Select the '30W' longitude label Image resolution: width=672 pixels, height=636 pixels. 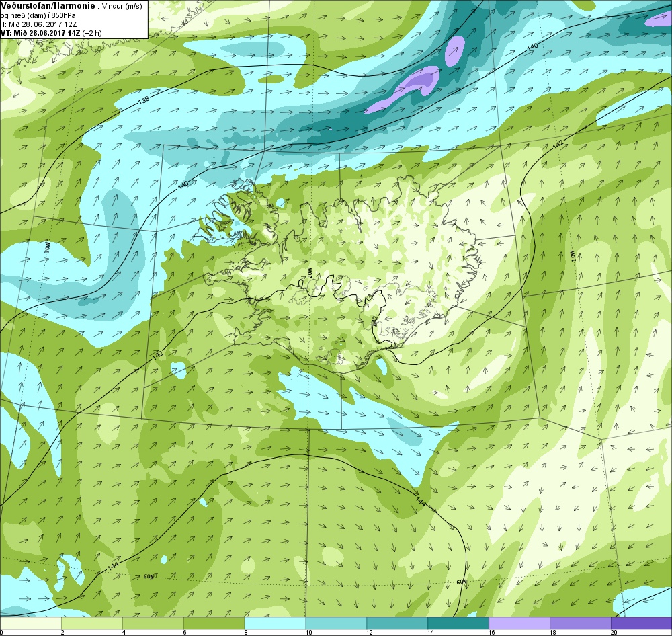(47, 249)
